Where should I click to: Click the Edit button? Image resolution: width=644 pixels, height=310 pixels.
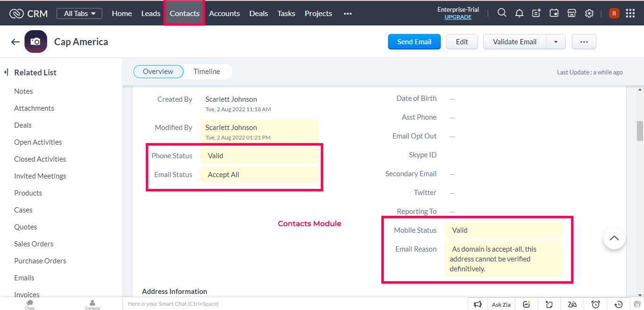click(x=462, y=41)
